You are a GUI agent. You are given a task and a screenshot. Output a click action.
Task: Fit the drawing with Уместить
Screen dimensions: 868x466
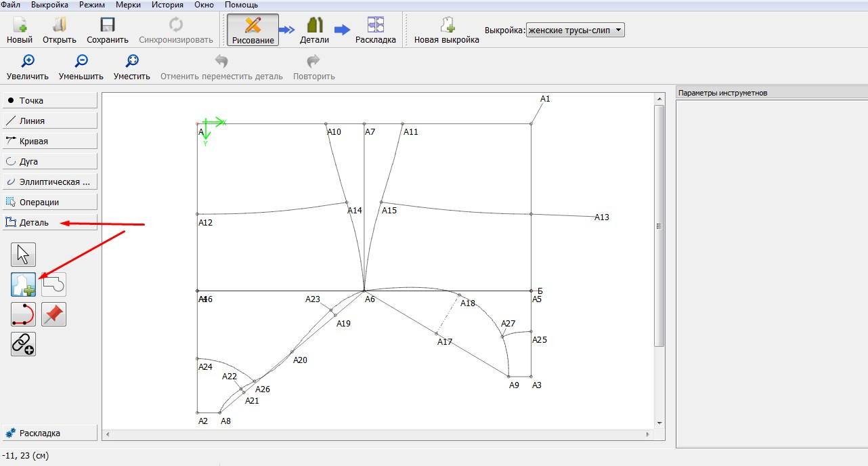pos(132,68)
